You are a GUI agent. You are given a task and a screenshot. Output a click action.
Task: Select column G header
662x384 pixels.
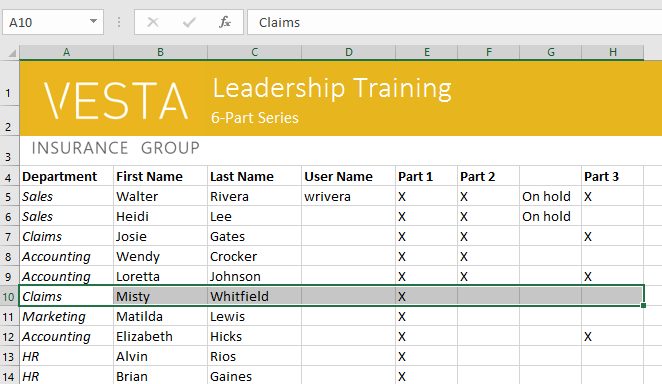point(551,52)
